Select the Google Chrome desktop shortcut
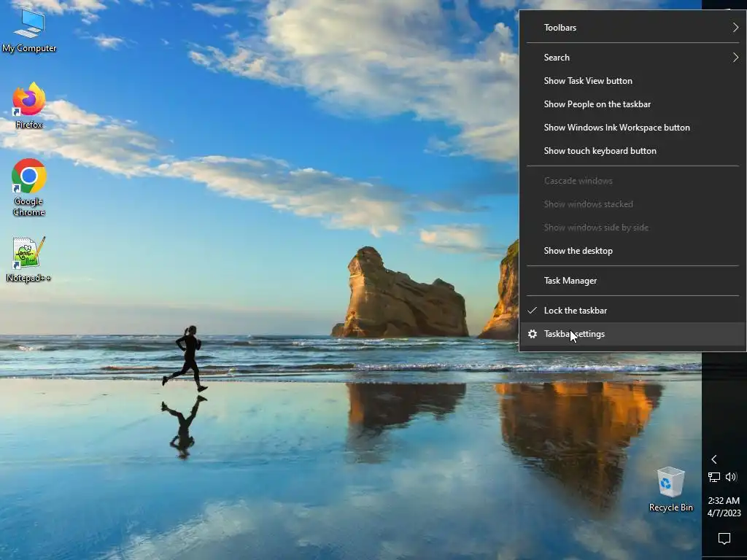The height and width of the screenshot is (560, 747). click(28, 187)
